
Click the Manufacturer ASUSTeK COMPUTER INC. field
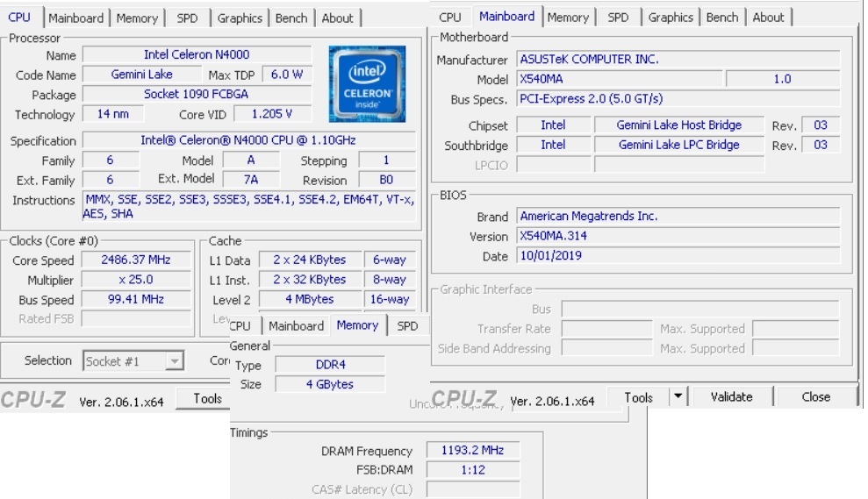(x=678, y=60)
